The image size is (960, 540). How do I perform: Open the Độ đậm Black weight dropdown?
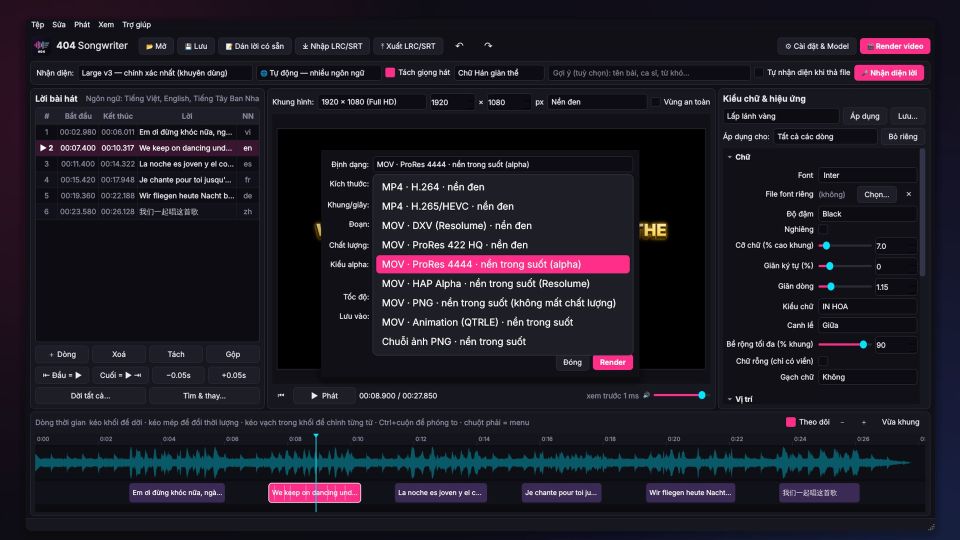coord(868,214)
